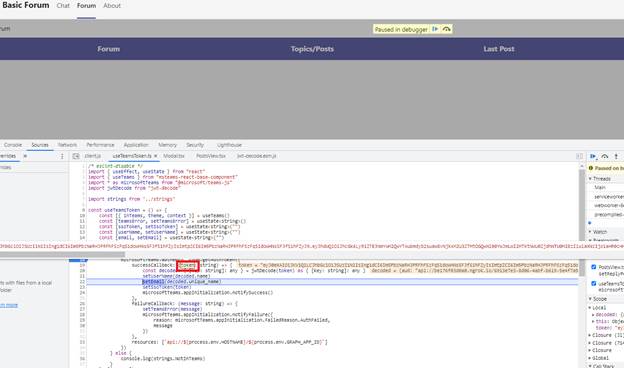Screen dimensions: 624x368
Task: Click line number 22 in the gutter
Action: (82, 282)
